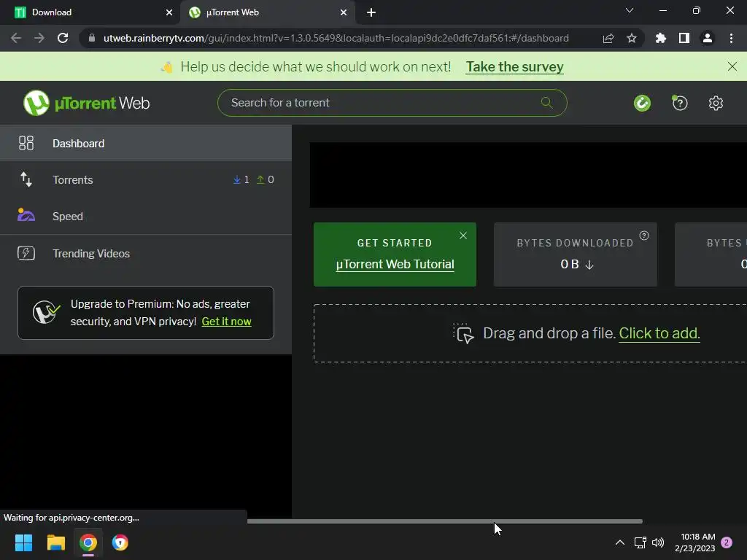
Task: Open Trending Videos in the sidebar
Action: coord(146,253)
